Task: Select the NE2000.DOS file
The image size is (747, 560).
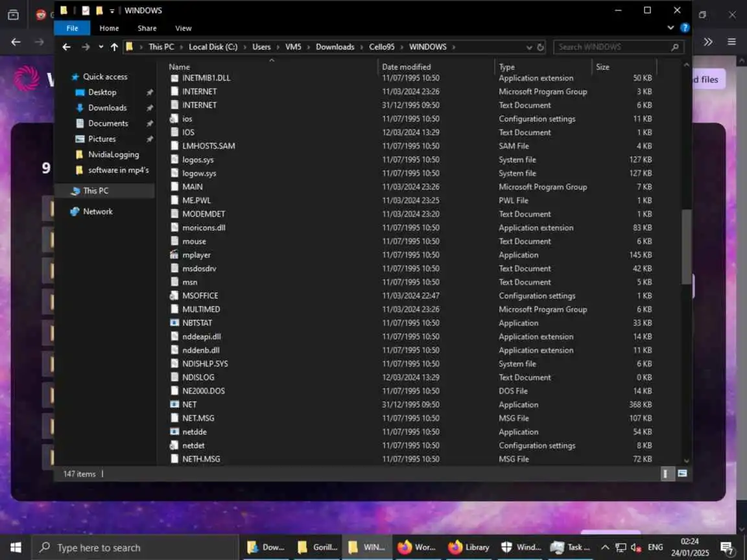Action: [x=204, y=391]
